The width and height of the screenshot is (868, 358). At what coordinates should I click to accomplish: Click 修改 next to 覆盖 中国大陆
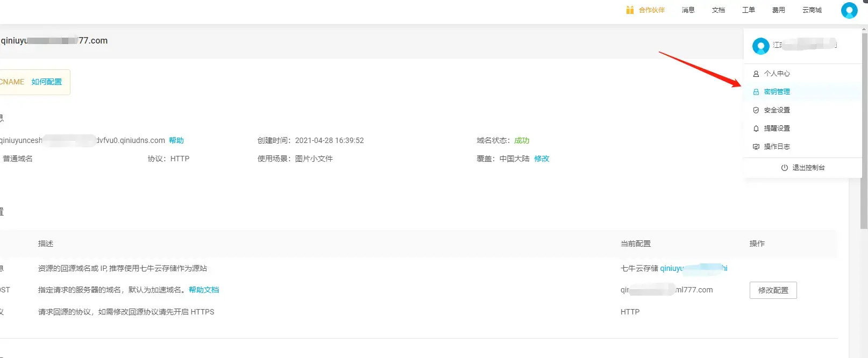click(x=542, y=159)
